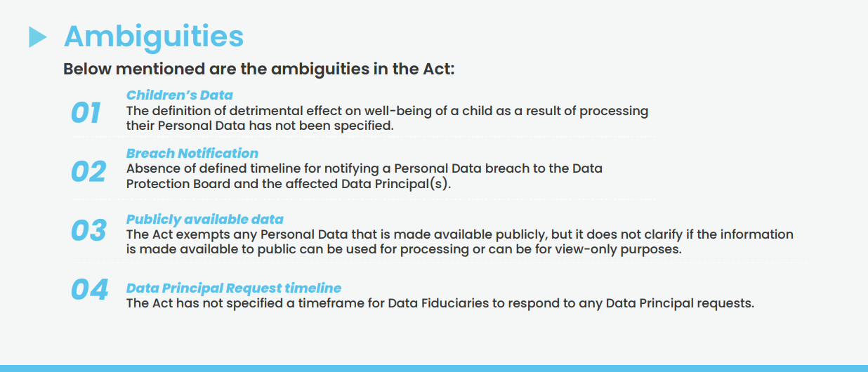Open the Publicly available data heading
The width and height of the screenshot is (868, 372).
(x=205, y=219)
